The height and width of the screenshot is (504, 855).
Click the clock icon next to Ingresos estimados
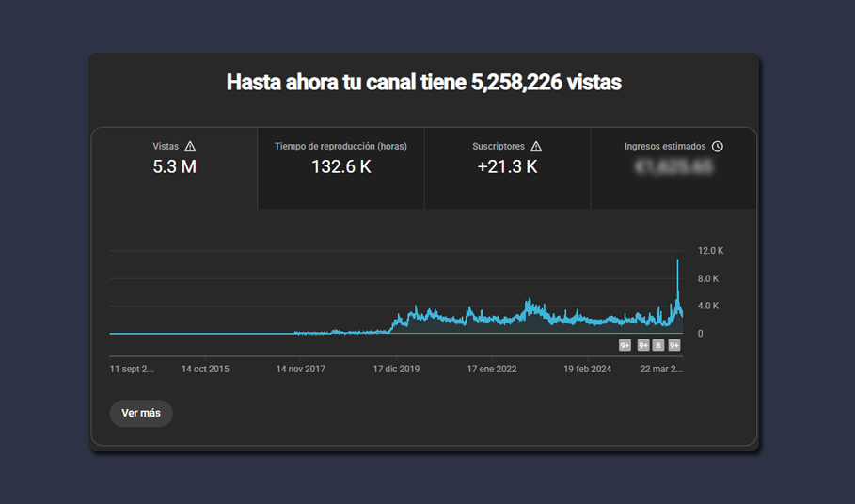coord(718,147)
